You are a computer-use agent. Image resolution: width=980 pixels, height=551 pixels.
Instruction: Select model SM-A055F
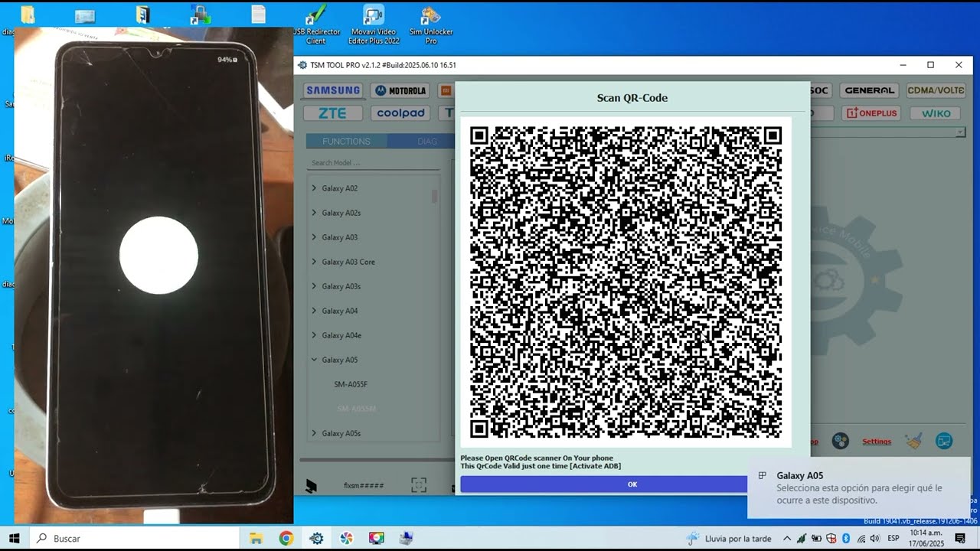coord(351,384)
